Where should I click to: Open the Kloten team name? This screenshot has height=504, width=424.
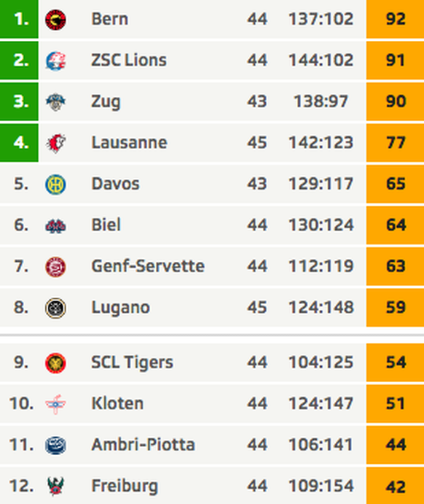coord(117,403)
